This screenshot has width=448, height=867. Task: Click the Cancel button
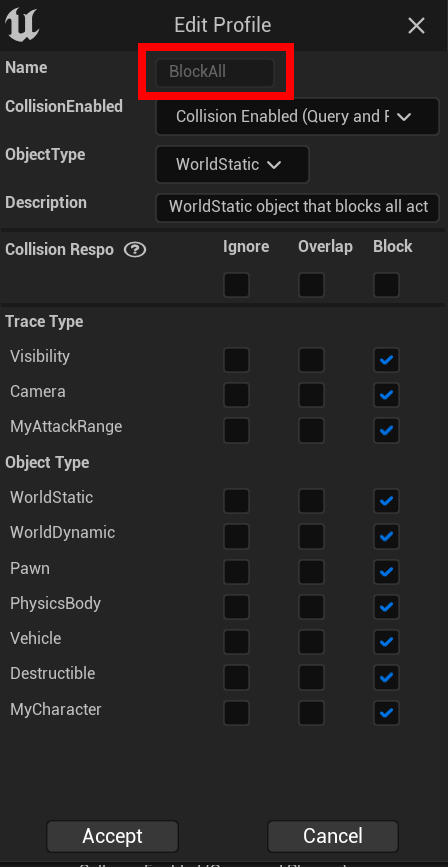coord(333,836)
